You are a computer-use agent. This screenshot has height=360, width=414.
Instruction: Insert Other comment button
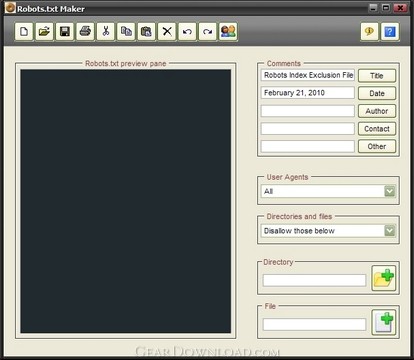377,146
